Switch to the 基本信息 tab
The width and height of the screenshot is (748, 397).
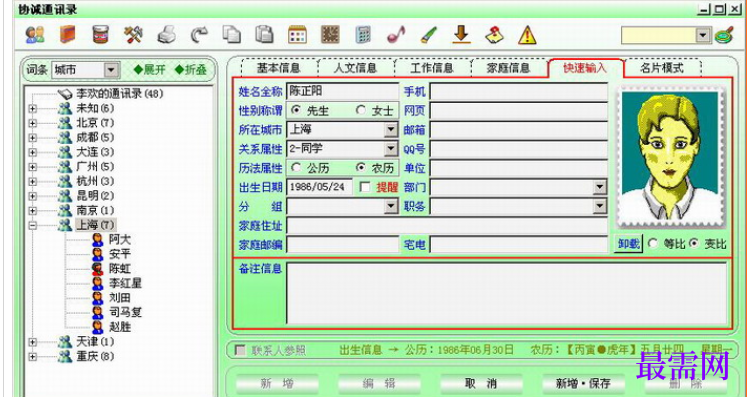tap(279, 68)
